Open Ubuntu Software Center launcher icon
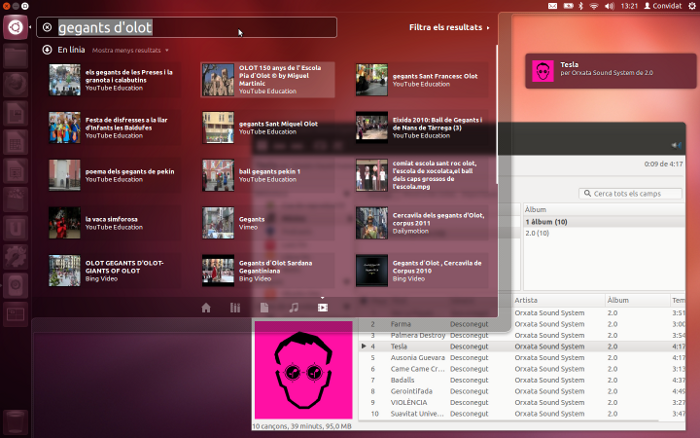Image resolution: width=700 pixels, height=438 pixels. (16, 200)
